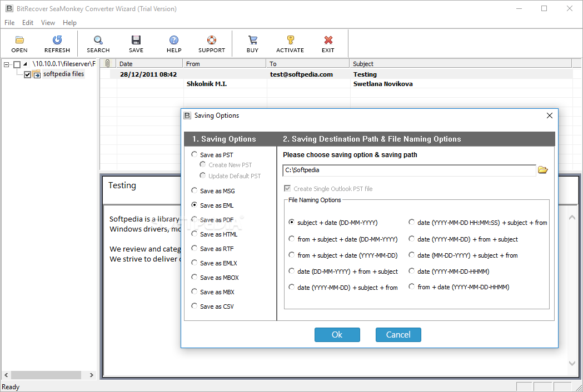Viewport: 583px width, 392px height.
Task: Click the softpedia files folder icon
Action: 37,74
